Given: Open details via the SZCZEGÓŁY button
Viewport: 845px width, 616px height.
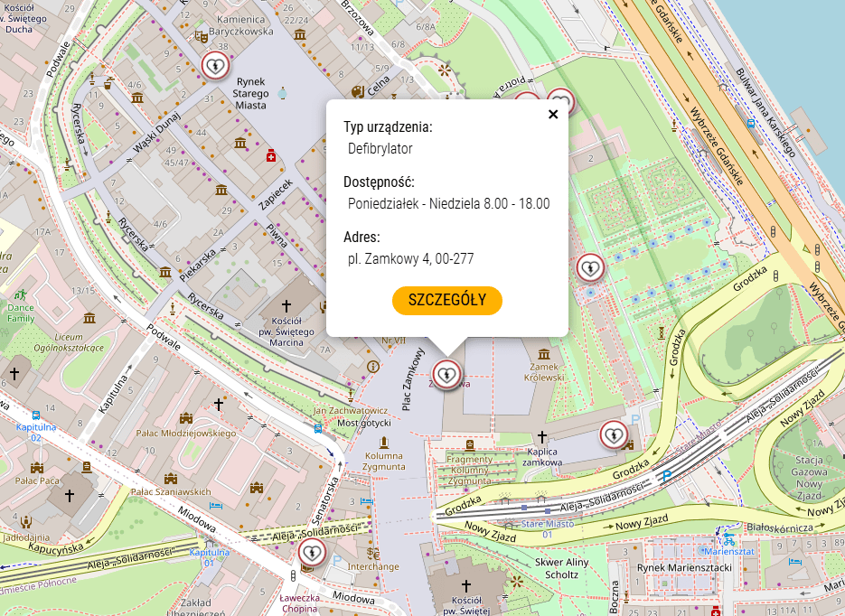Looking at the screenshot, I should tap(446, 301).
